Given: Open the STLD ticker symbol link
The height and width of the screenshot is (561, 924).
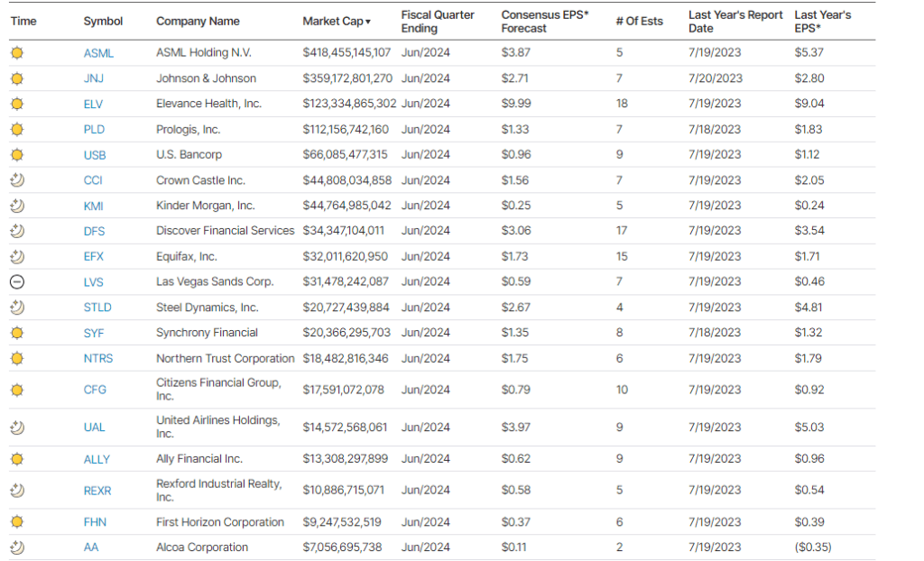Looking at the screenshot, I should (97, 308).
